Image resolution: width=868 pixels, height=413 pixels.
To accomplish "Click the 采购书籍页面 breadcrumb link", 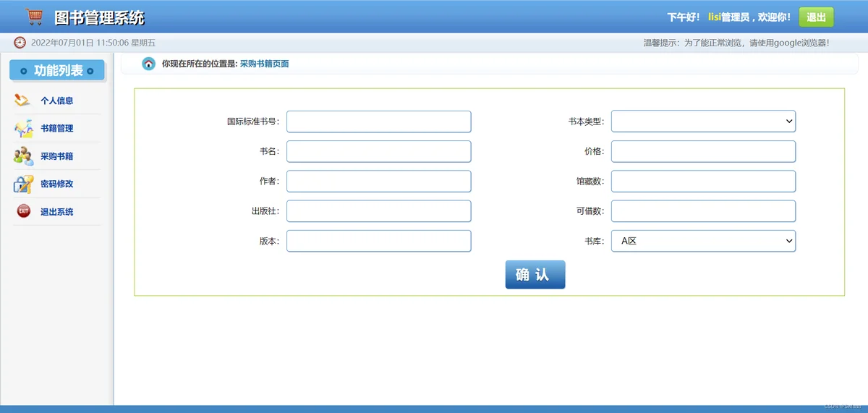I will 264,64.
